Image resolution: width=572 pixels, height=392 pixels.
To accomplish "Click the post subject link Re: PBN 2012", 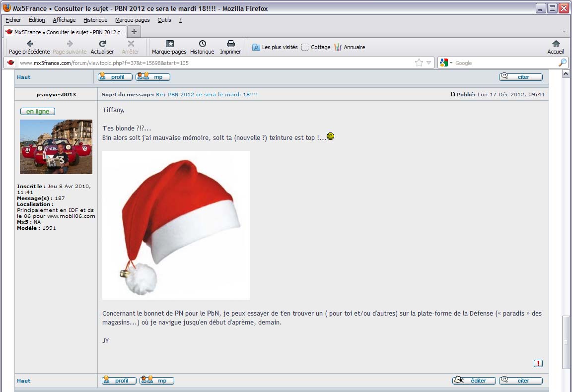I will click(207, 94).
